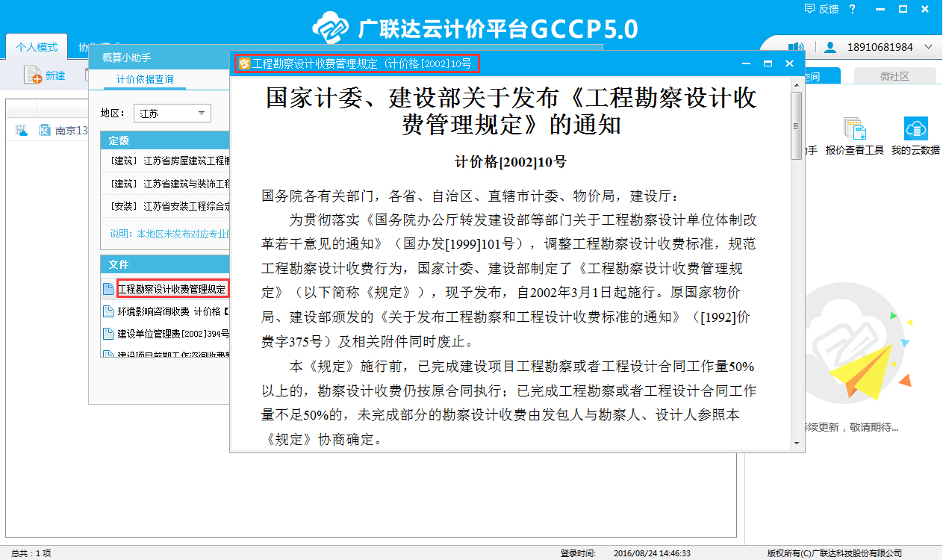This screenshot has height=560, width=943.
Task: Switch to the 个人模式 tab
Action: point(37,47)
